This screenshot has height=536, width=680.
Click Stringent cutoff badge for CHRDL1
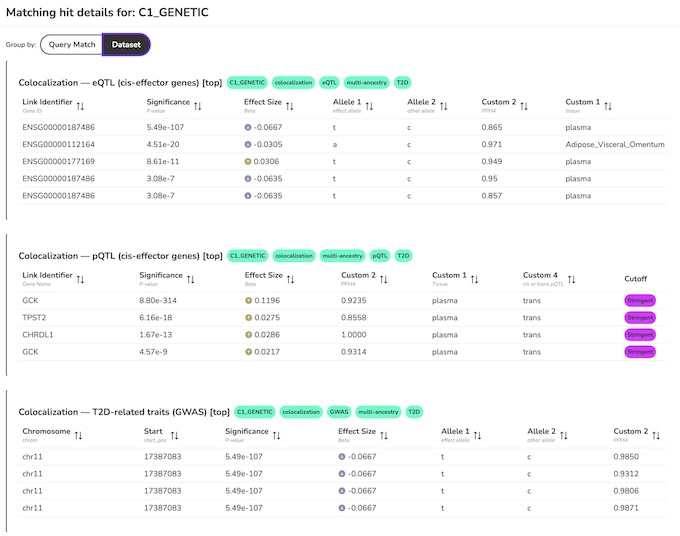pyautogui.click(x=640, y=335)
